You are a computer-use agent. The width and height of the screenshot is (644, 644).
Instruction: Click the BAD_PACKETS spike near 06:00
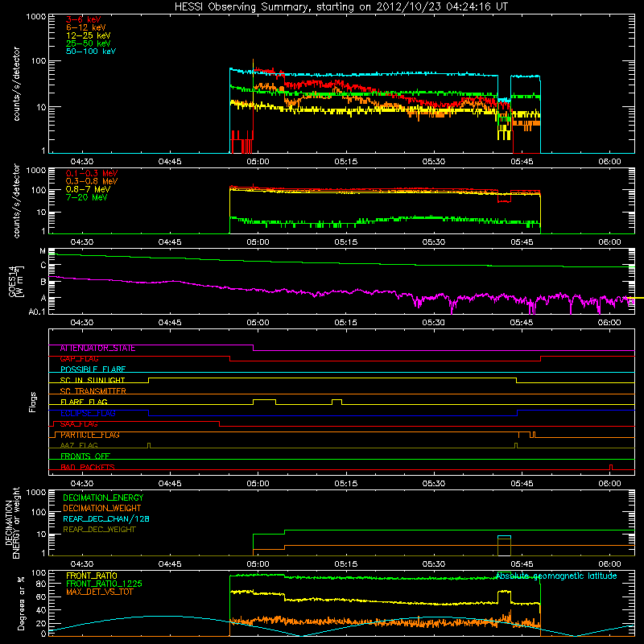[611, 467]
